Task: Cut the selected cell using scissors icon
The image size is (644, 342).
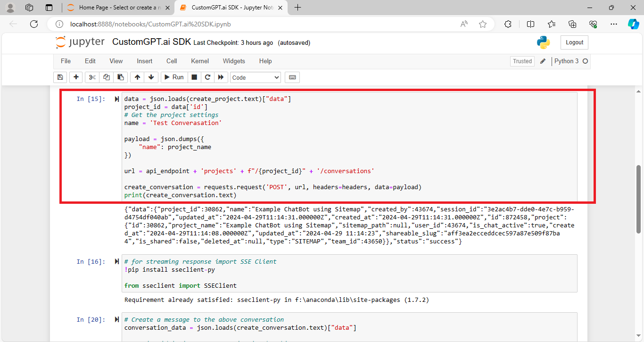Action: click(x=92, y=77)
